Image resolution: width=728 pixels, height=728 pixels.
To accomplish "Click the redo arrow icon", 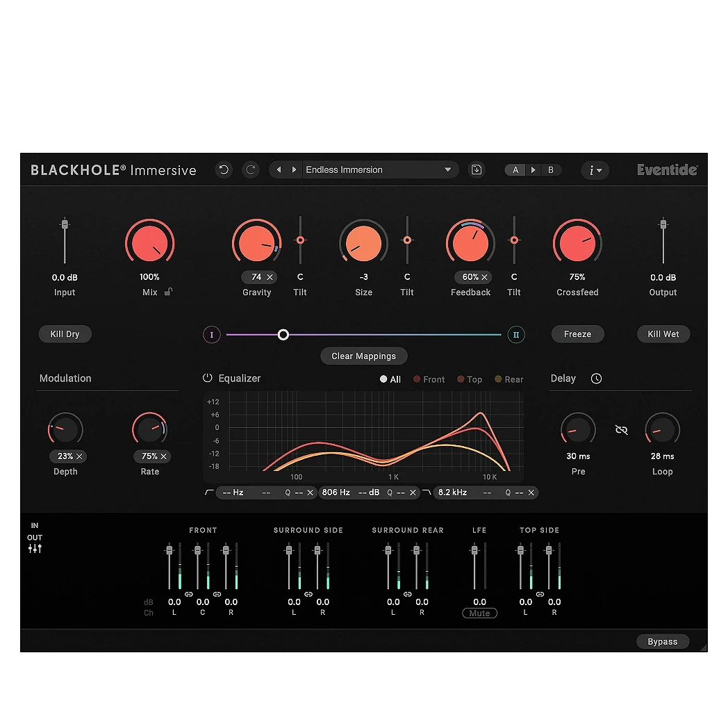I will [x=251, y=169].
